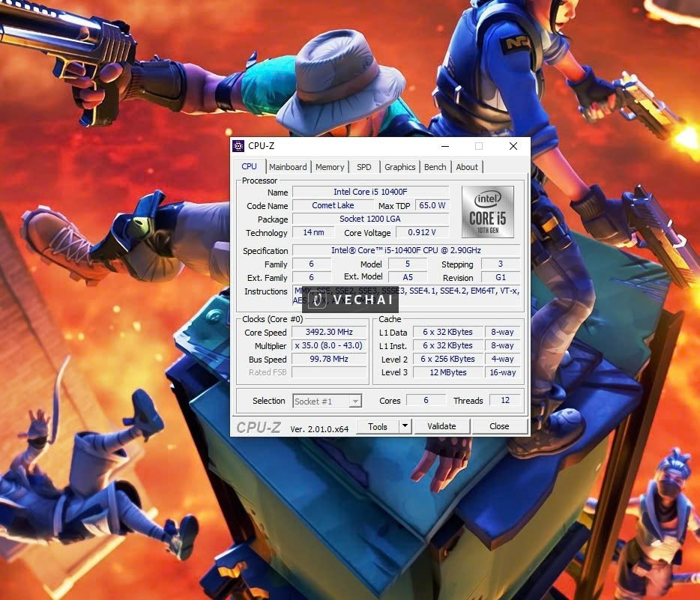
Task: Switch to the Mainboard tab
Action: coord(288,166)
